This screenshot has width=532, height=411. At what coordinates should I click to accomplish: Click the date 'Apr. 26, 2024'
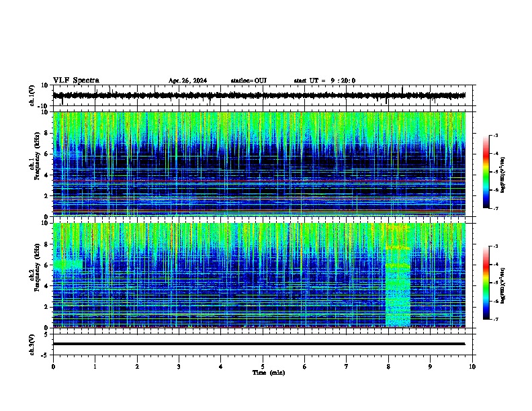point(187,81)
